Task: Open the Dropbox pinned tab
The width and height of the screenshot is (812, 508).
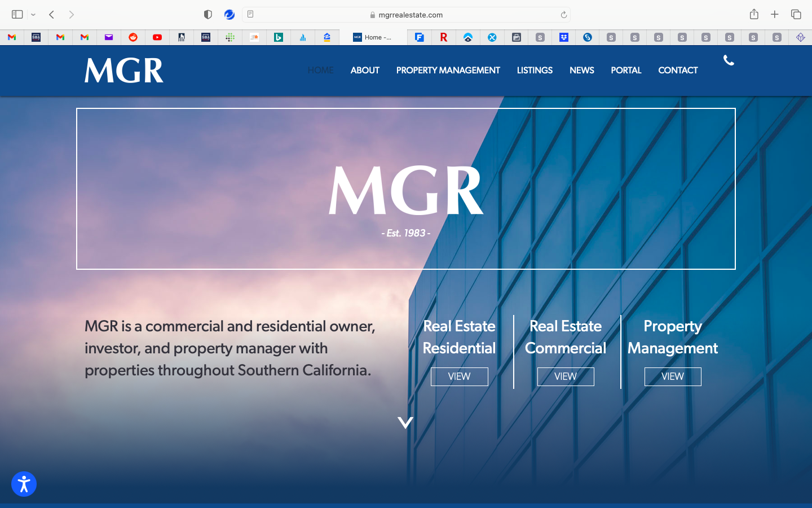Action: pos(564,37)
